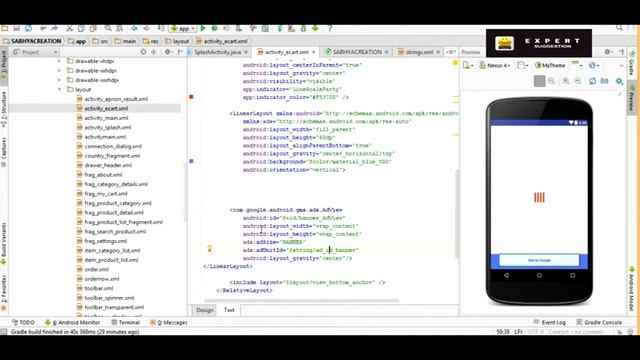This screenshot has height=360, width=640.
Task: Click the Paste icon in toolbar
Action: point(93,28)
